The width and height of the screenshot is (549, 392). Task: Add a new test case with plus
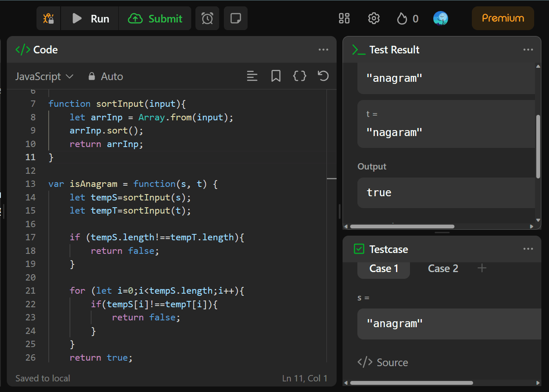[x=482, y=268]
